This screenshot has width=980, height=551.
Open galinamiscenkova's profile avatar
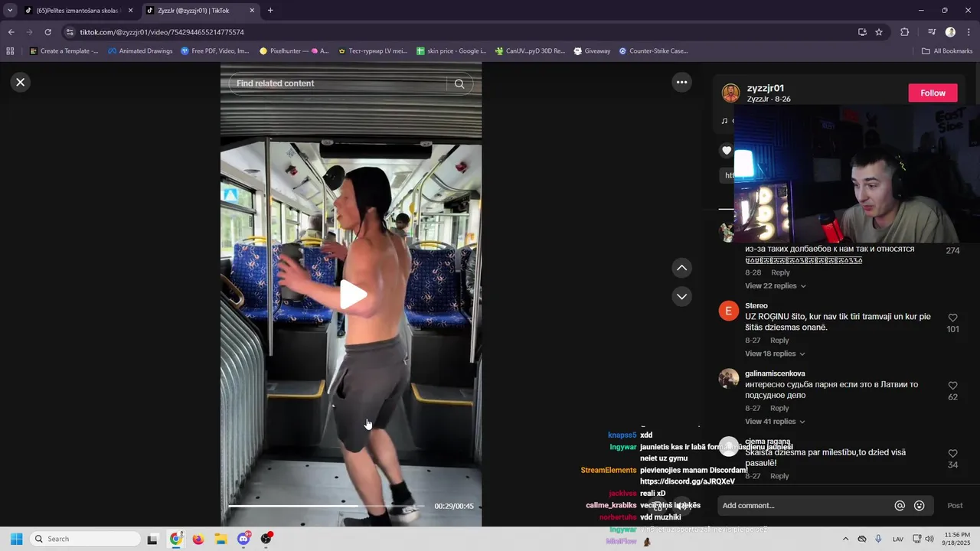pos(728,378)
